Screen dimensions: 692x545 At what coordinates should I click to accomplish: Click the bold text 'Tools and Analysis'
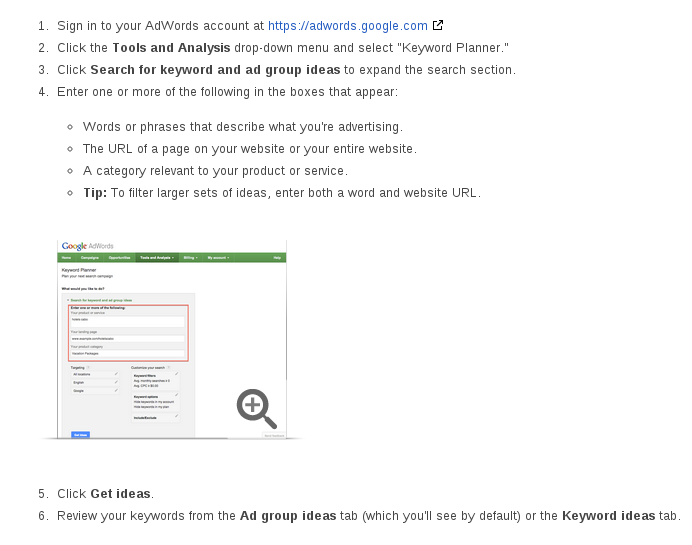pyautogui.click(x=171, y=48)
